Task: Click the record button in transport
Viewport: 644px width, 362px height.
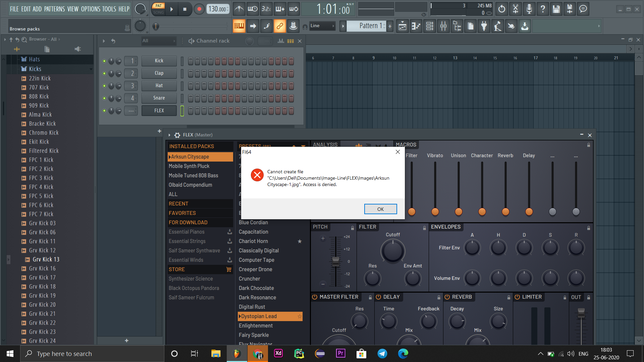Action: click(x=199, y=9)
